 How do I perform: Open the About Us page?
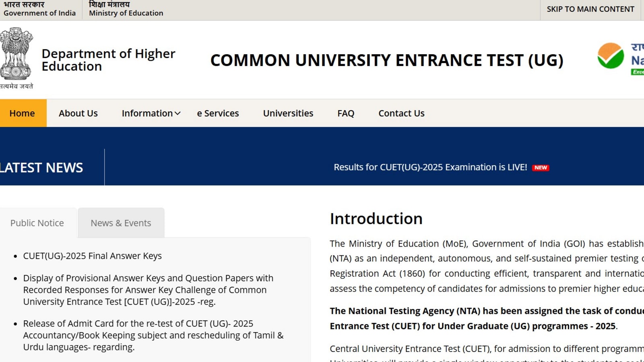coord(78,113)
